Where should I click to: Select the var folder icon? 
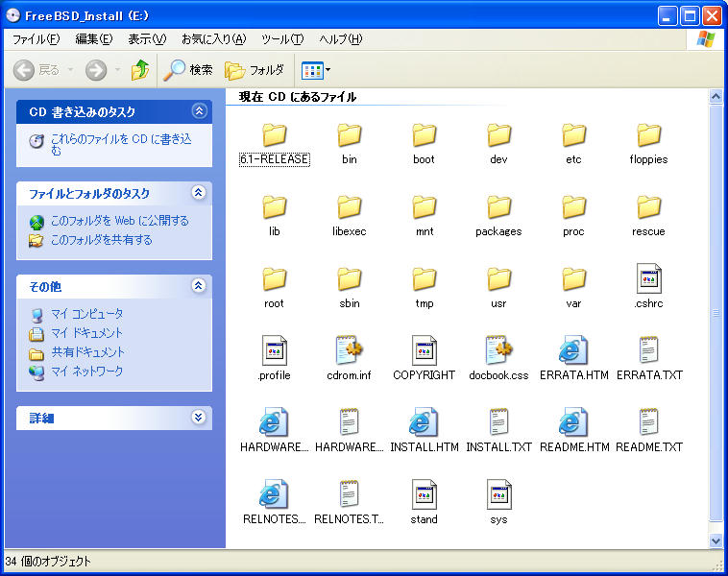573,279
